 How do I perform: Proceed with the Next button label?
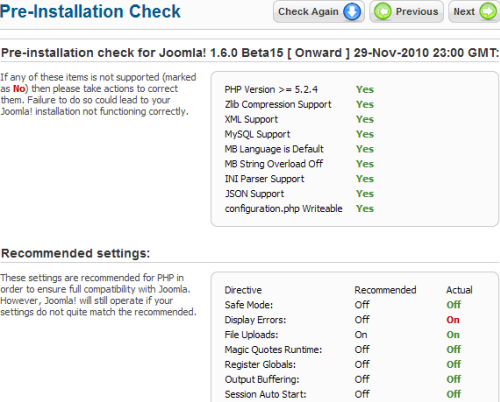point(464,12)
